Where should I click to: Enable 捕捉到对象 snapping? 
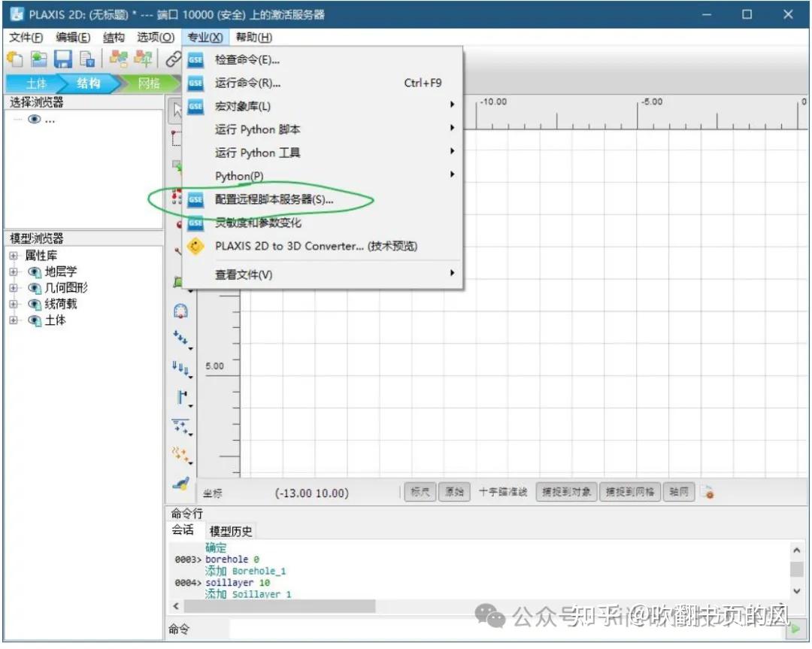(565, 492)
